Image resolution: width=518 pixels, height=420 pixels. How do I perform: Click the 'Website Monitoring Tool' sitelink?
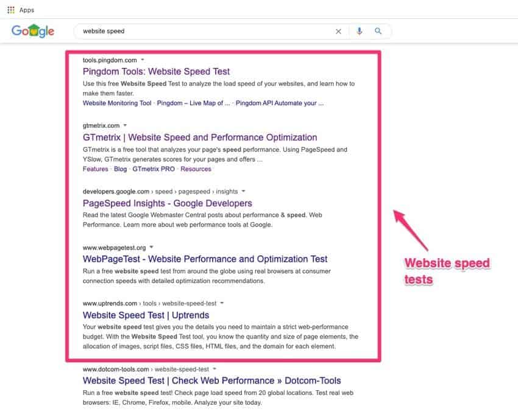(117, 103)
